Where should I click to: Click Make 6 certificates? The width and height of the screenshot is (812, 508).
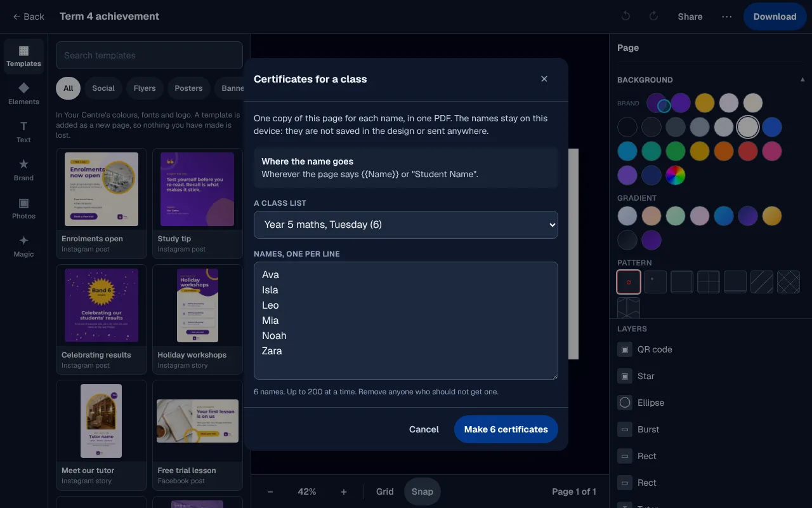click(x=506, y=429)
